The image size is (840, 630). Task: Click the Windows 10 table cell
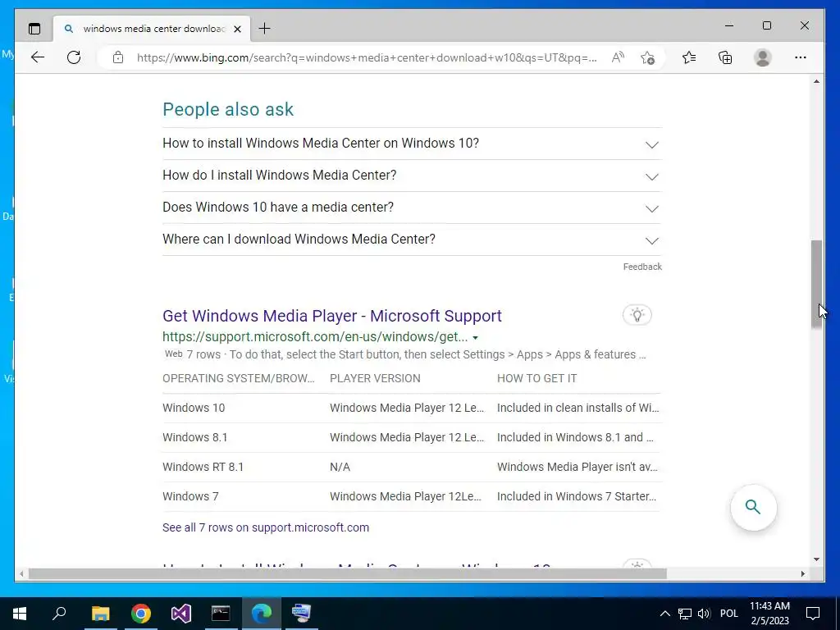coord(194,408)
